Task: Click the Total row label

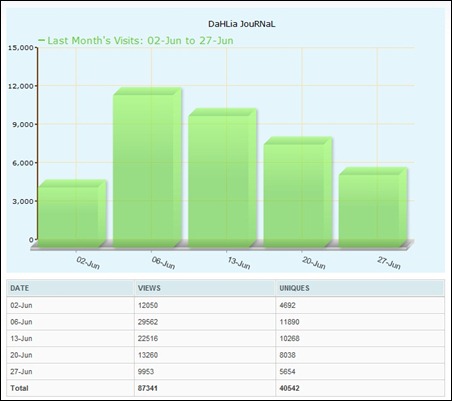Action: (19, 388)
